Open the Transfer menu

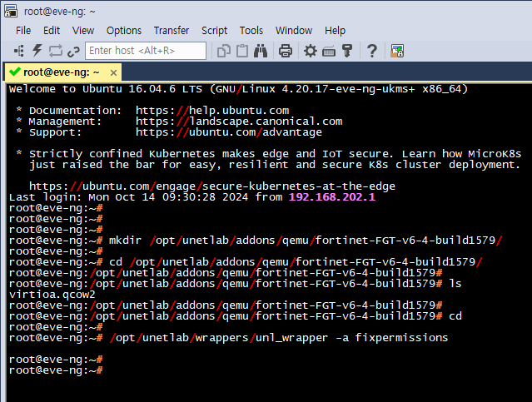point(172,31)
